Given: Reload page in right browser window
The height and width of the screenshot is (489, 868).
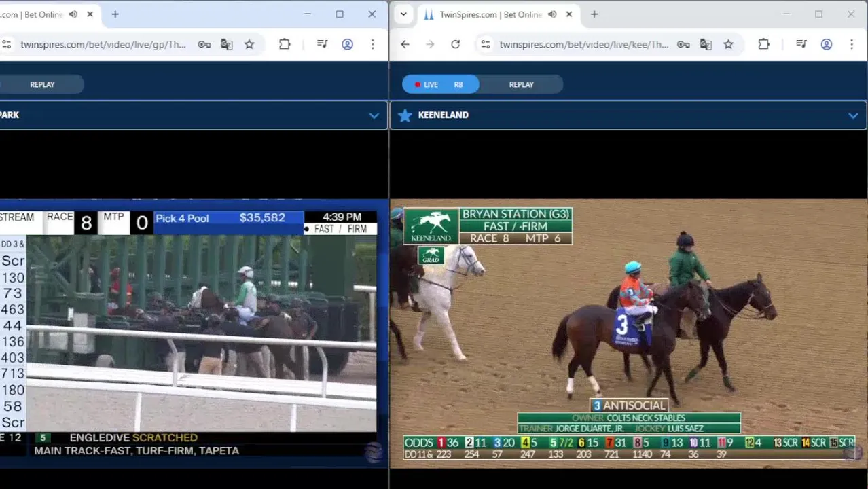Looking at the screenshot, I should [456, 44].
